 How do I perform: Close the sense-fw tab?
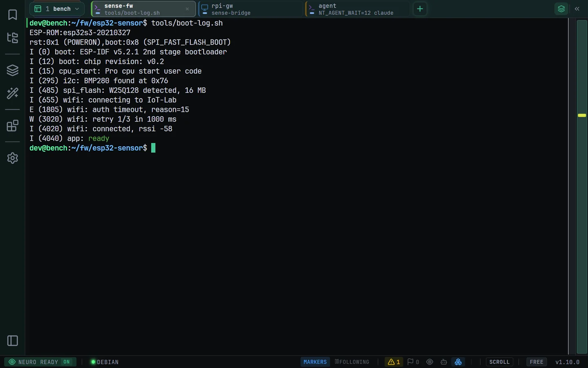187,9
